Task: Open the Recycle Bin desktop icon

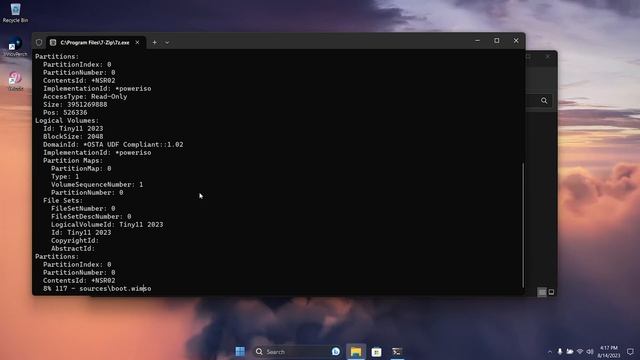Action: pos(15,12)
